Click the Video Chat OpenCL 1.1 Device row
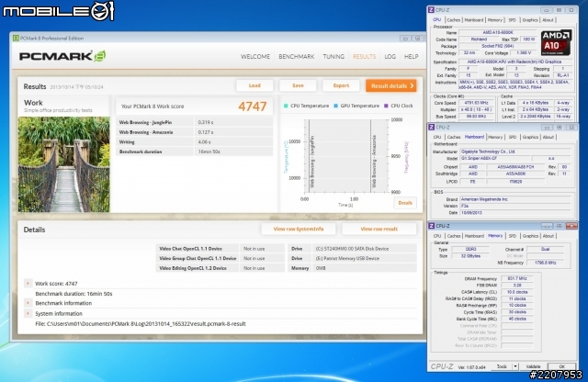The height and width of the screenshot is (382, 588). tap(220, 249)
